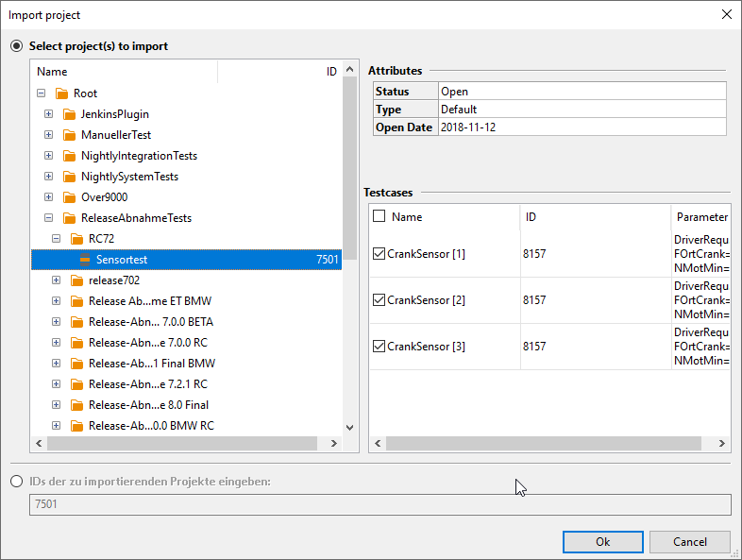Click the Release-Abn... 7.0.0 BETA folder icon
This screenshot has width=742, height=560.
[x=77, y=322]
